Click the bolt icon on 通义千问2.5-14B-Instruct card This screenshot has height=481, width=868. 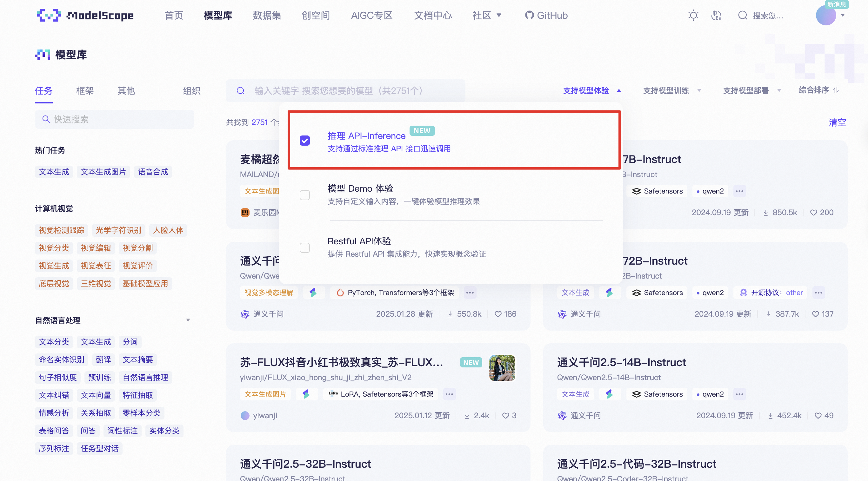609,394
